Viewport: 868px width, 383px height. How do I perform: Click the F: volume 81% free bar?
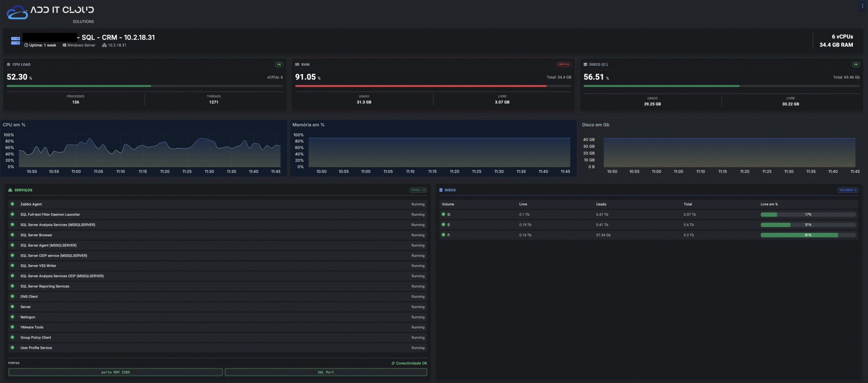(x=808, y=235)
